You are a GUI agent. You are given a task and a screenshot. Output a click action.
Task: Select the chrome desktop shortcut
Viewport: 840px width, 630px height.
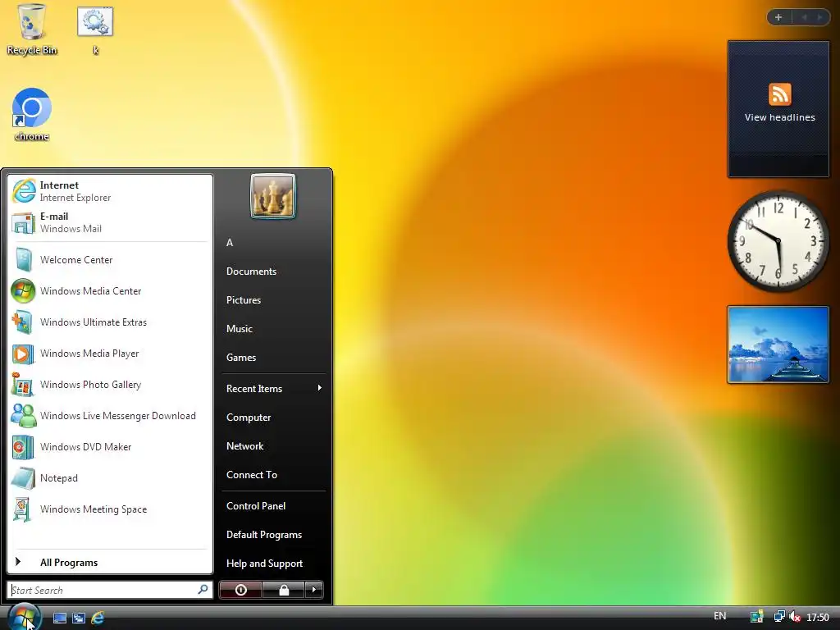[x=32, y=115]
